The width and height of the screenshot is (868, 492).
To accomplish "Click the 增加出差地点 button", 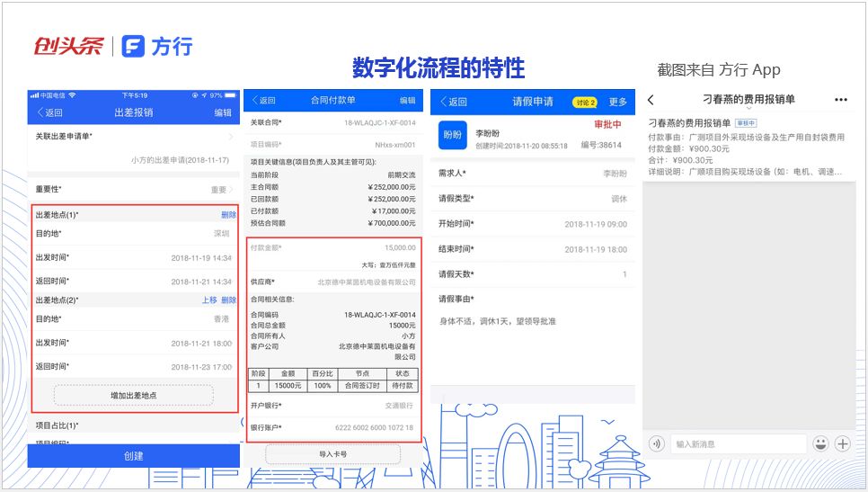I will click(133, 395).
